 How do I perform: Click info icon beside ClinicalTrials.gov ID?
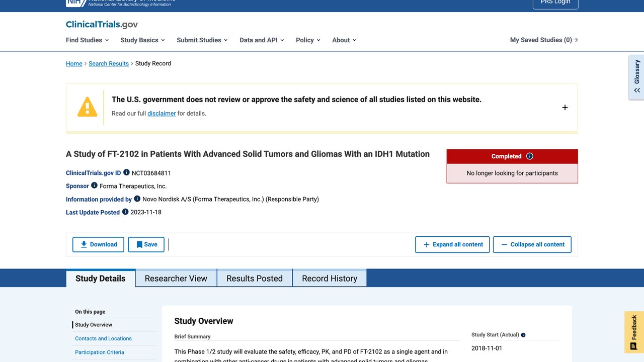[126, 172]
